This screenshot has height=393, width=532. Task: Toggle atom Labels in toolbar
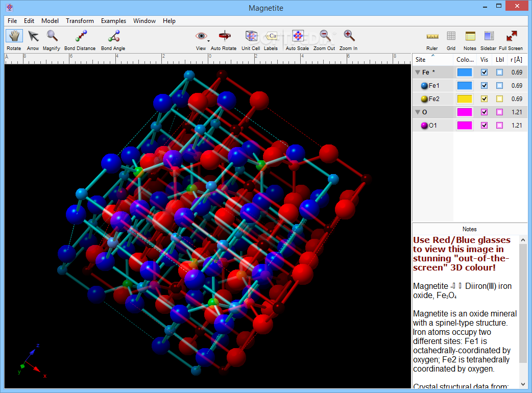pyautogui.click(x=271, y=40)
